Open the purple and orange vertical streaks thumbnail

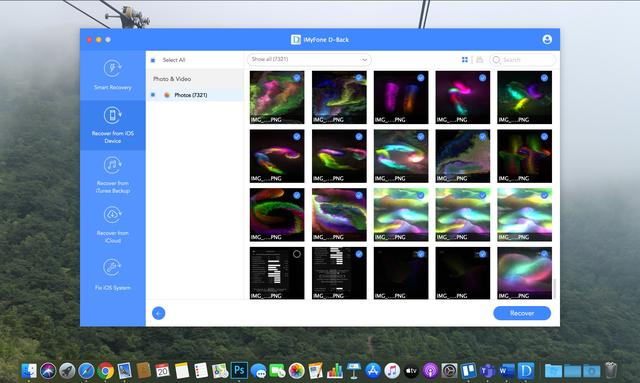[401, 97]
